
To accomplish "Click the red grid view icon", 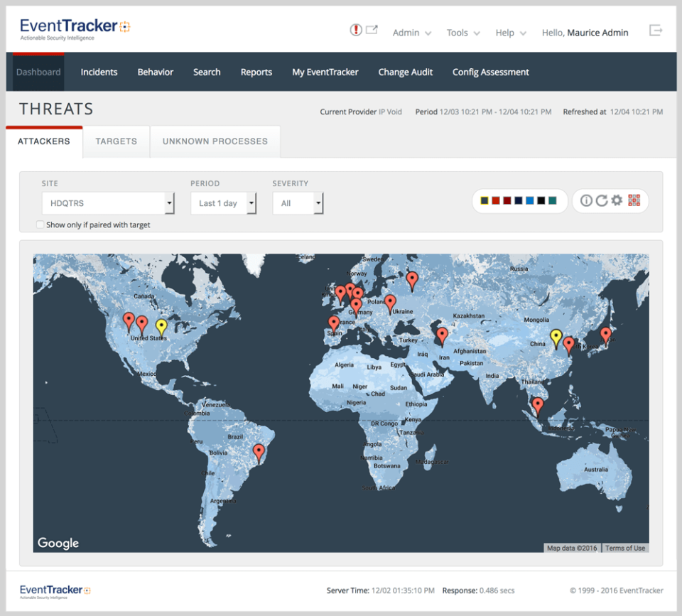I will pos(634,200).
